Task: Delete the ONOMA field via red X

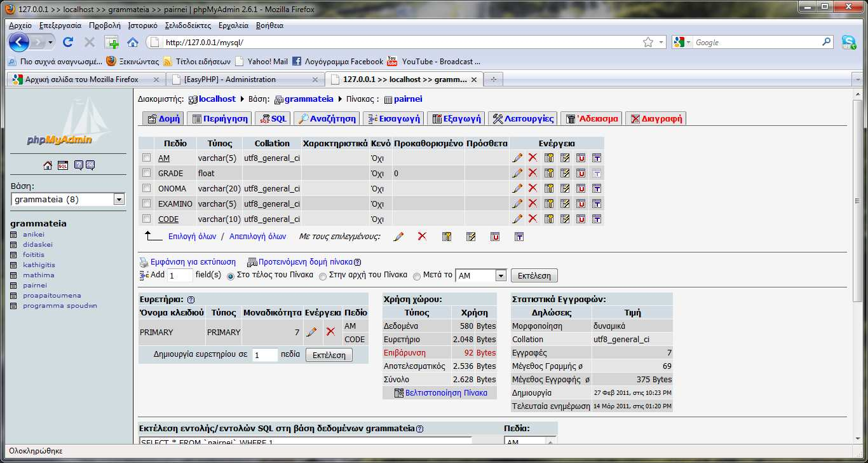Action: (532, 188)
